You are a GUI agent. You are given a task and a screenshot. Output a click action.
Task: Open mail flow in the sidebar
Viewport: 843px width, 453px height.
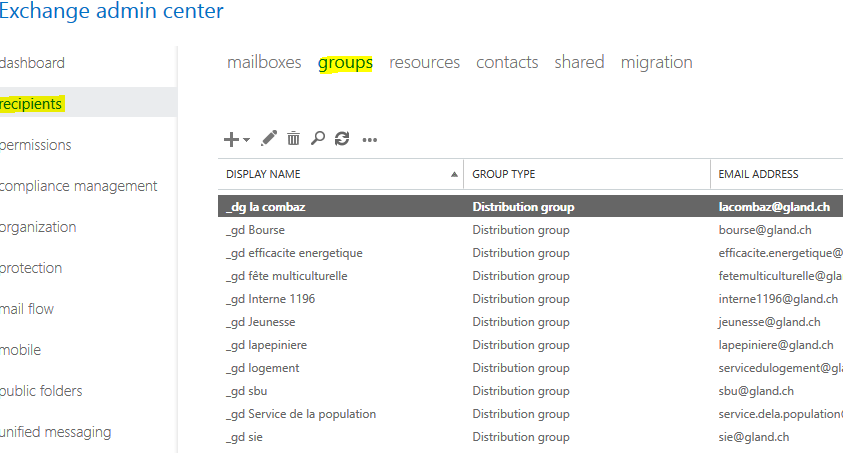coord(28,309)
